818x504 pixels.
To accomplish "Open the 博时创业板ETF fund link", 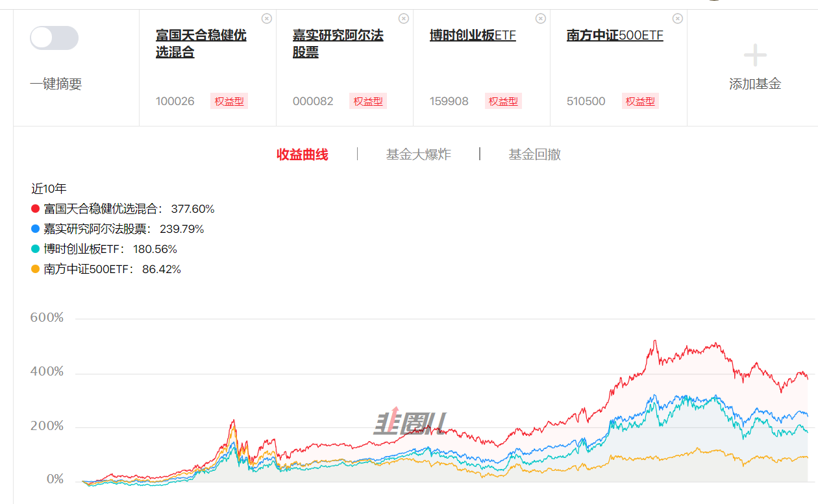I will pyautogui.click(x=473, y=35).
